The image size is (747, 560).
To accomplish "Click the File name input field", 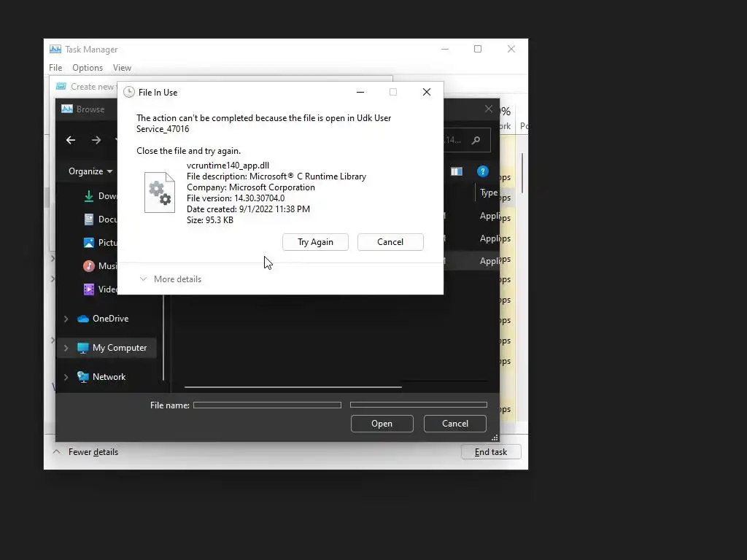I will tap(267, 405).
